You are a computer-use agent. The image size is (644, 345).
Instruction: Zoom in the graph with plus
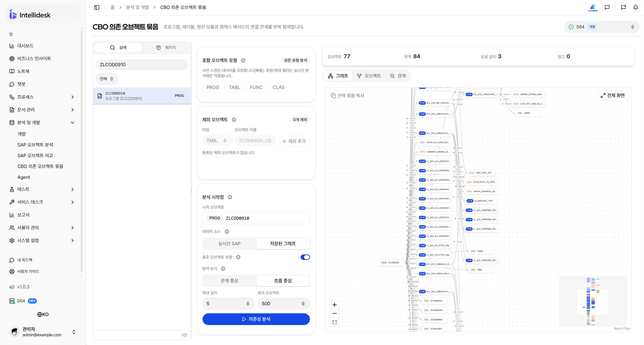[335, 305]
